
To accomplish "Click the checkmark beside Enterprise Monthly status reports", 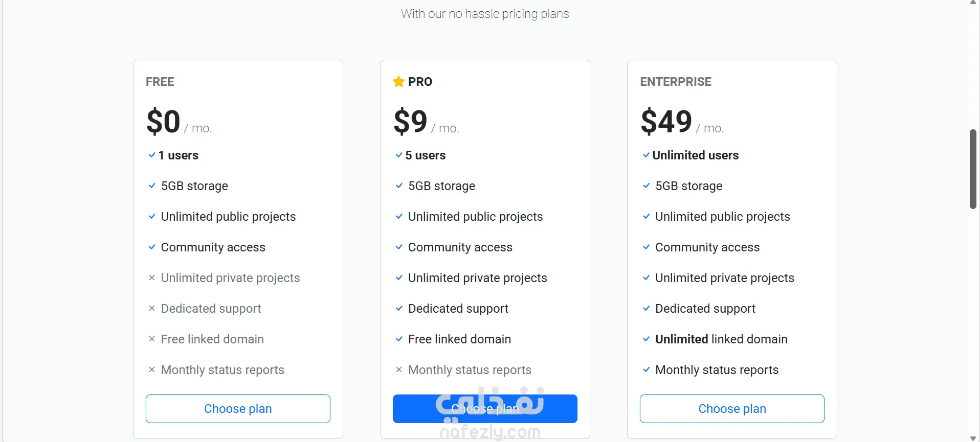I will tap(647, 369).
